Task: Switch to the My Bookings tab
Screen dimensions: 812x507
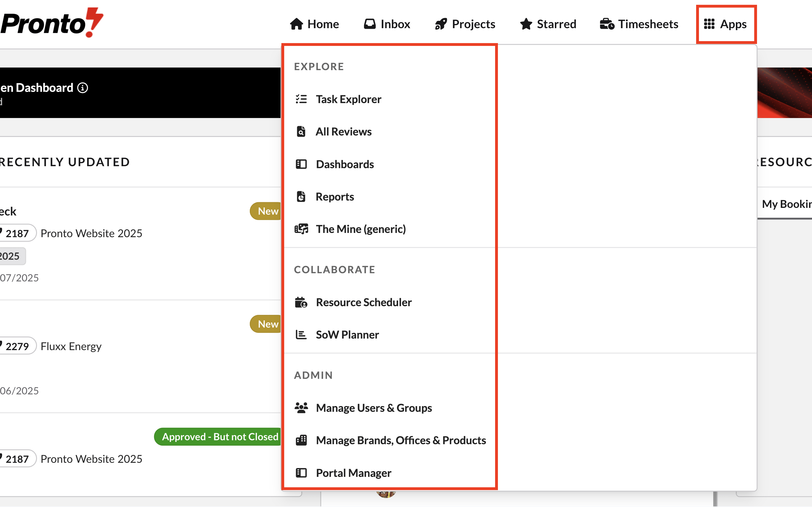Action: [786, 204]
